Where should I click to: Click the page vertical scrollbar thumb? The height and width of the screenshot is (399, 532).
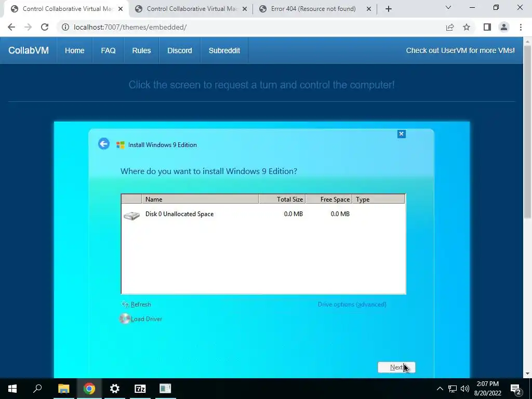(527, 131)
